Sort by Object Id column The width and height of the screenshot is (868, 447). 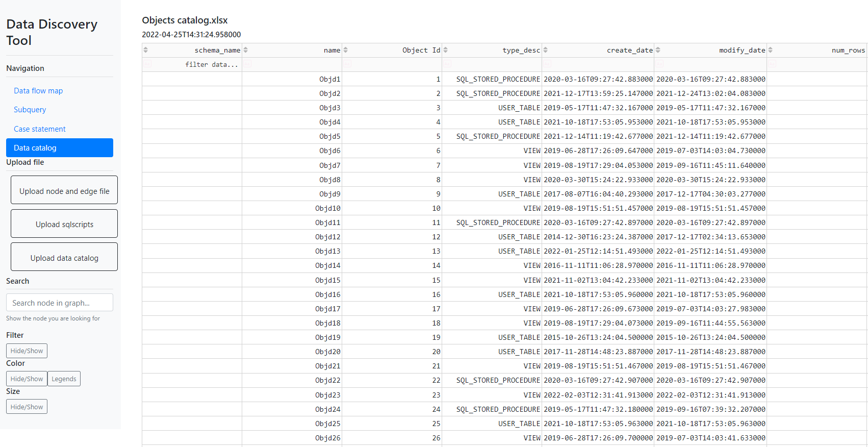coord(346,50)
